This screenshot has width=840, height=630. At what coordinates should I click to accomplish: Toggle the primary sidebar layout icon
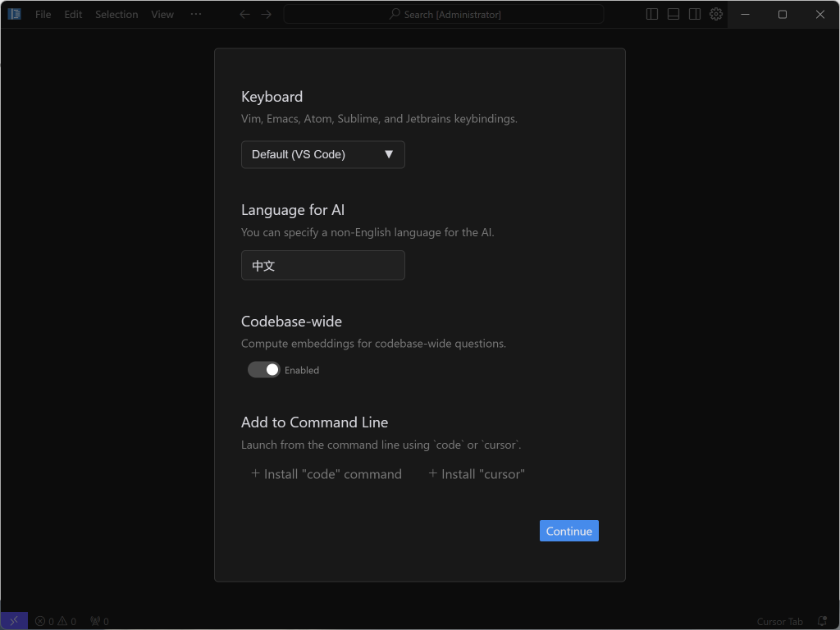(651, 14)
